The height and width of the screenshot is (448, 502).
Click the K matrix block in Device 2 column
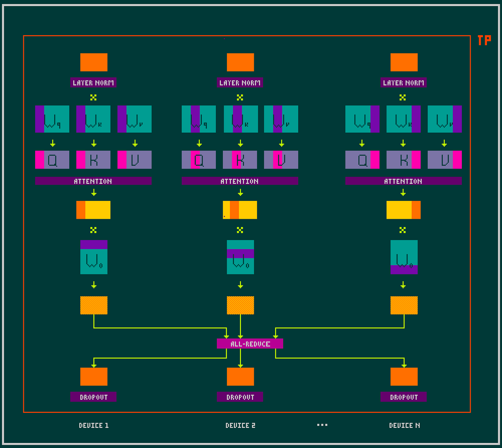pyautogui.click(x=240, y=160)
